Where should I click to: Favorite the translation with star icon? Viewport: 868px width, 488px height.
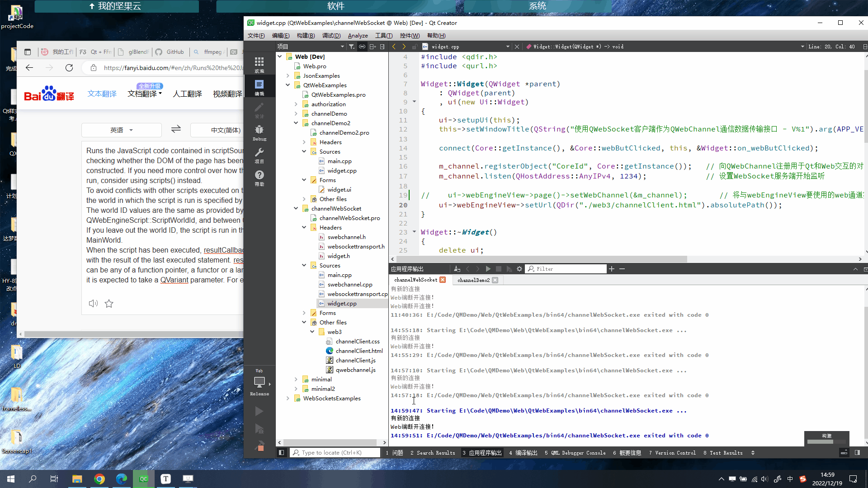coord(109,304)
